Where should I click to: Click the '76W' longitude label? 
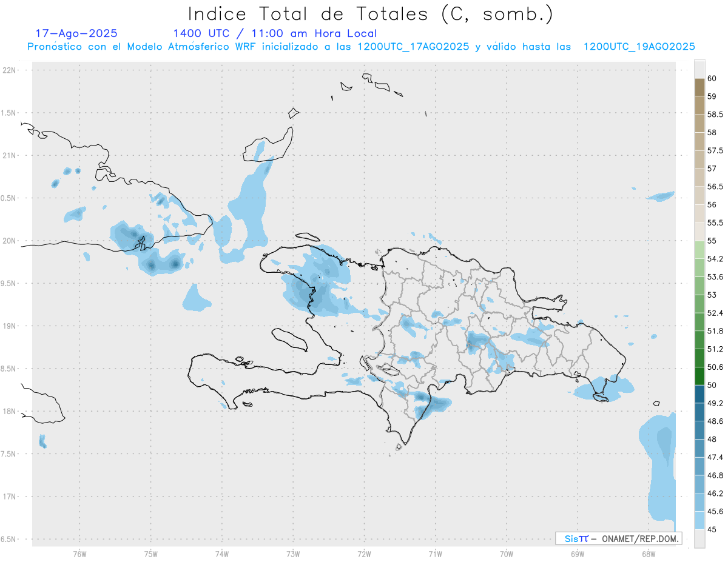(79, 554)
